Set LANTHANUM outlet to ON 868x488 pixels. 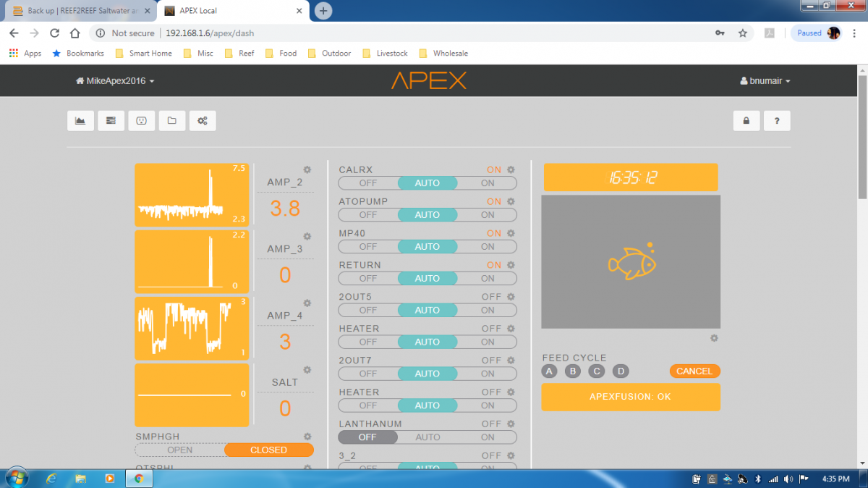pyautogui.click(x=488, y=437)
